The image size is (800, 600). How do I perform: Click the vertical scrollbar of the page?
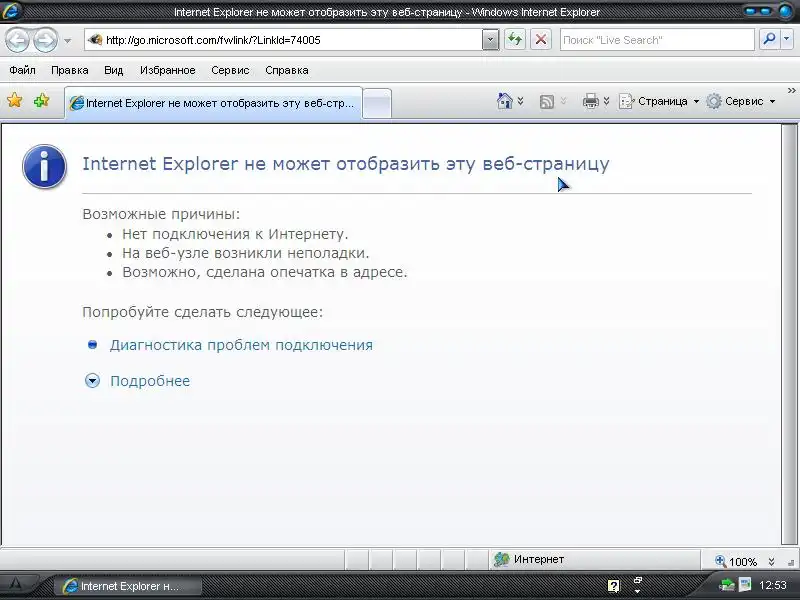coord(789,334)
